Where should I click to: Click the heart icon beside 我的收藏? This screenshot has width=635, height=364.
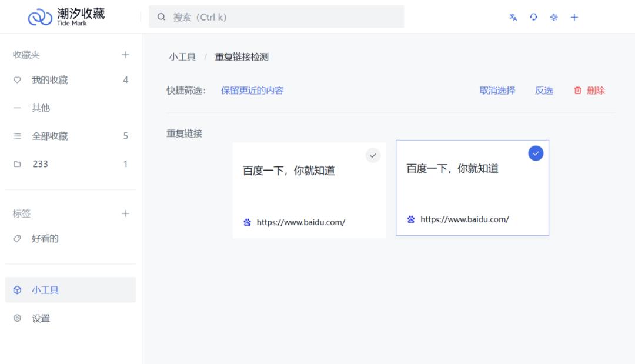[17, 80]
